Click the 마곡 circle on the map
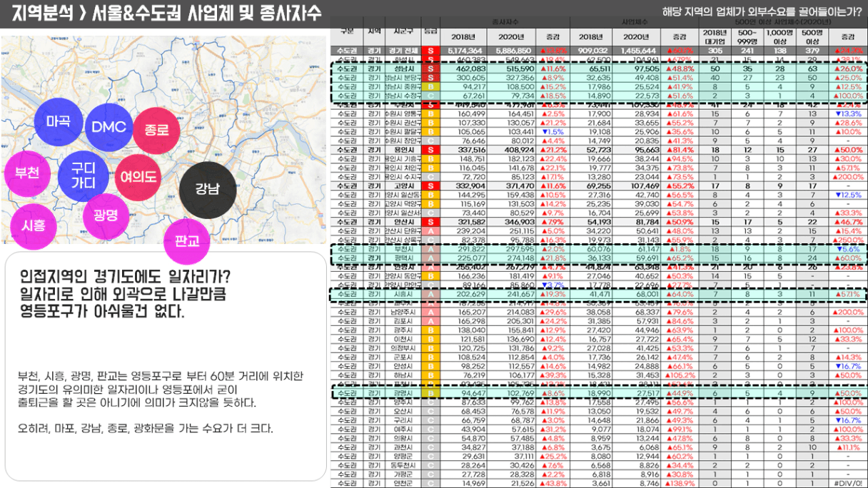The width and height of the screenshot is (868, 488). point(59,121)
